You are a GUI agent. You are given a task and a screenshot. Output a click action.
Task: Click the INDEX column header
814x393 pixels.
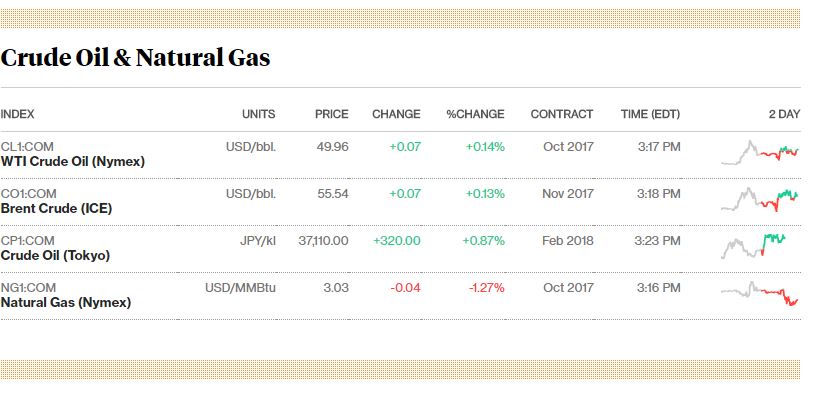click(x=17, y=114)
